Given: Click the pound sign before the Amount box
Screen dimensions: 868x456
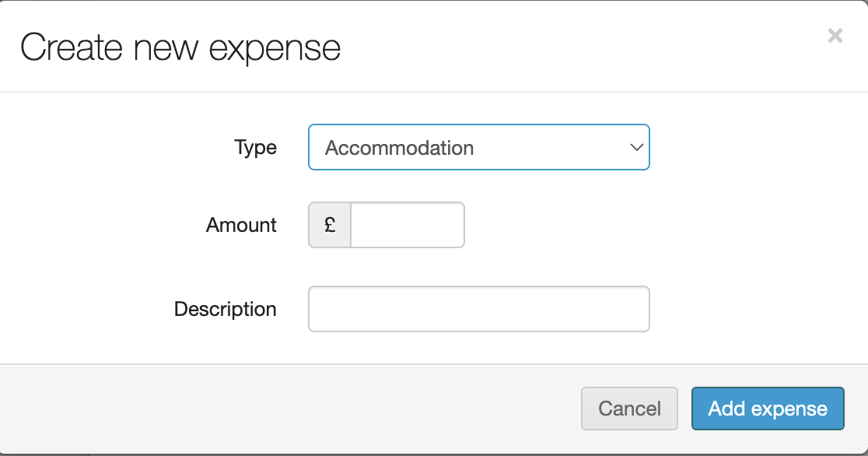Looking at the screenshot, I should pos(330,226).
